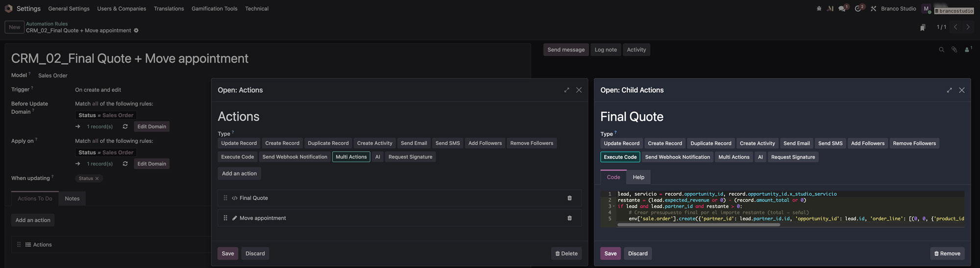Open the conversations chat icon
Screen dimensions: 980x268
pyautogui.click(x=842, y=9)
